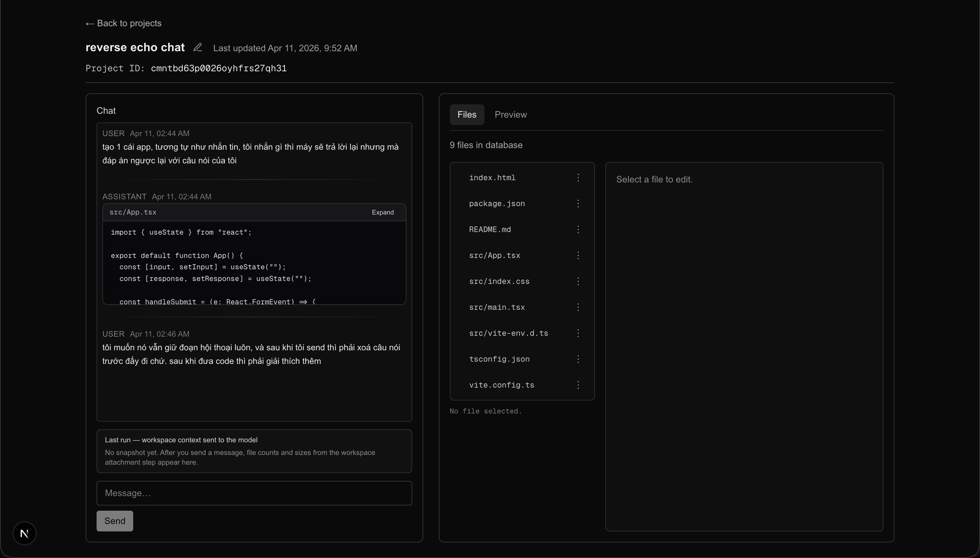The image size is (980, 558).
Task: Open the options menu for package.json
Action: pyautogui.click(x=578, y=203)
